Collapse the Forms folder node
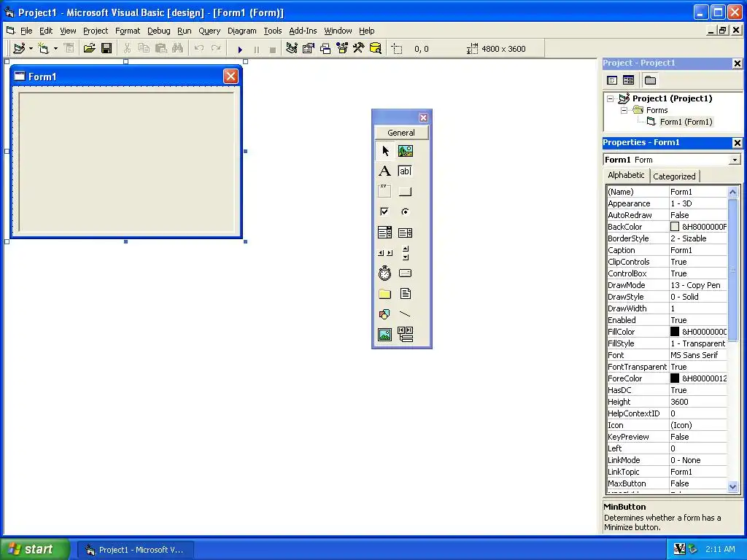The image size is (747, 560). click(x=624, y=111)
